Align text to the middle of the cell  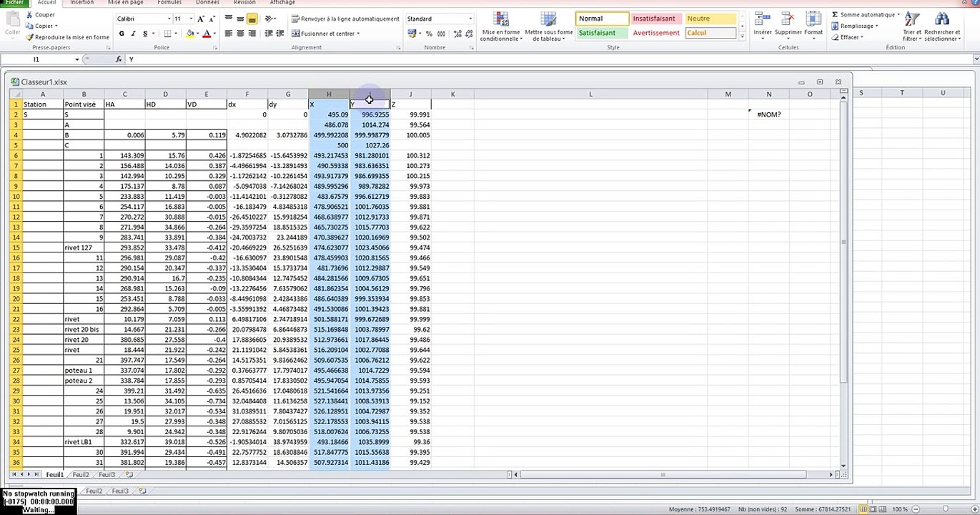click(240, 19)
